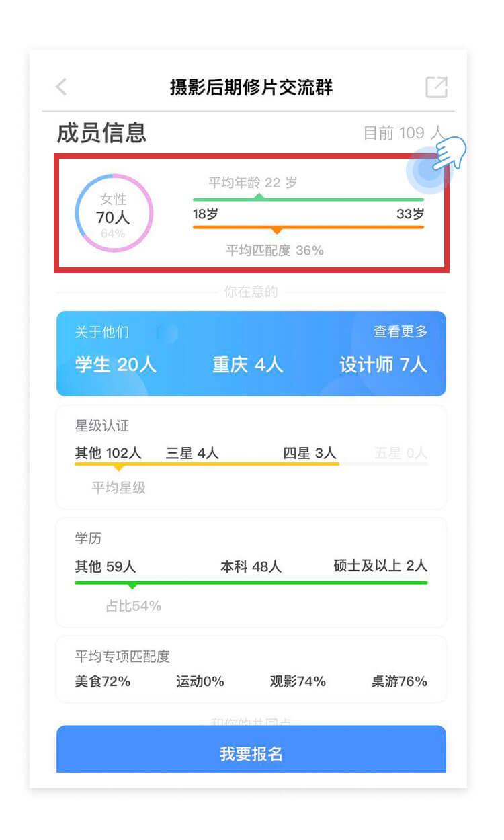Image resolution: width=504 pixels, height=840 pixels.
Task: Tap the 目前 109 人 member count
Action: pyautogui.click(x=404, y=133)
